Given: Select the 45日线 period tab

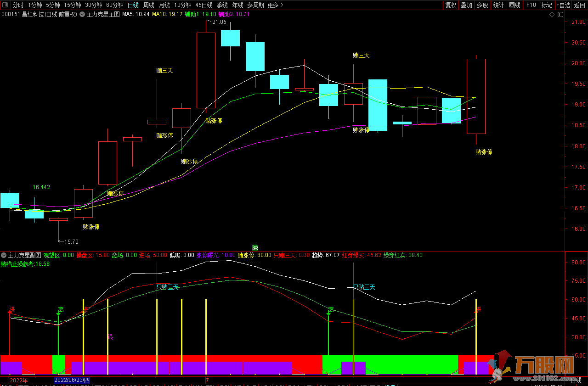Looking at the screenshot, I should click(204, 5).
